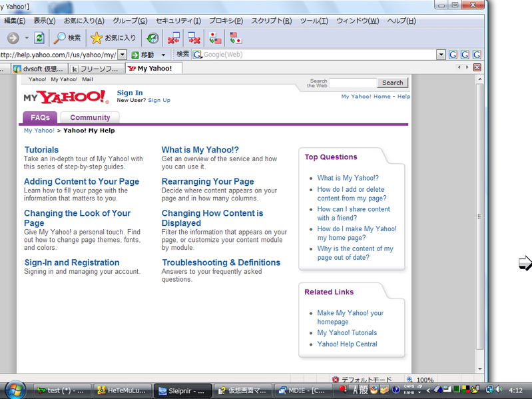Focus the Google(Web) search field
Viewport: 532px width, 399px height.
tap(319, 55)
